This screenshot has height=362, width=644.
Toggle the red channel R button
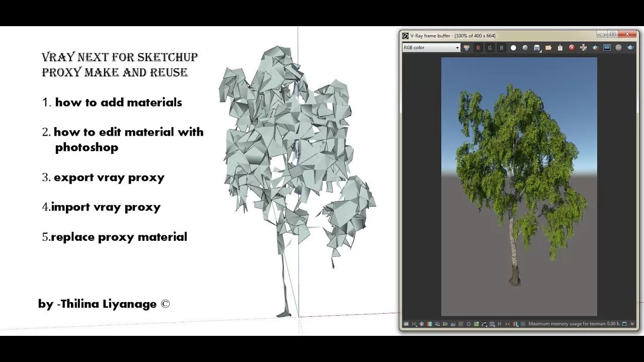pyautogui.click(x=478, y=48)
